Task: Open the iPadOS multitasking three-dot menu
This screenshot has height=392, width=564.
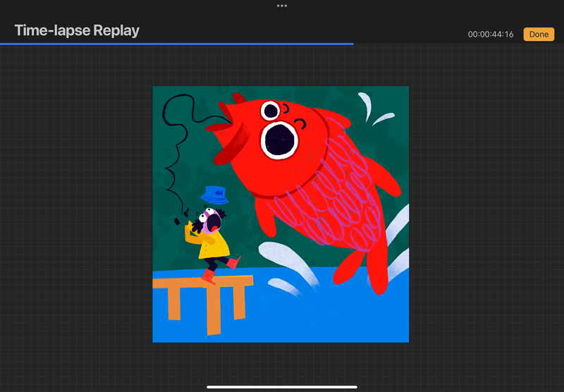Action: [x=282, y=6]
